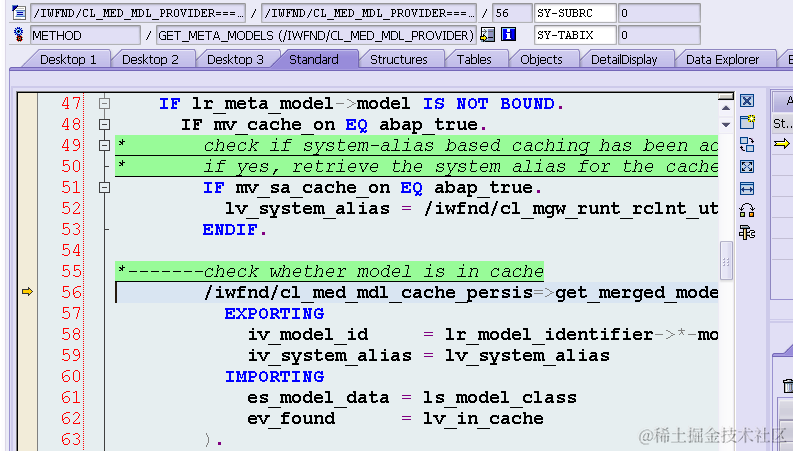Open the DetailDisplay tab
The height and width of the screenshot is (451, 793).
pyautogui.click(x=624, y=59)
